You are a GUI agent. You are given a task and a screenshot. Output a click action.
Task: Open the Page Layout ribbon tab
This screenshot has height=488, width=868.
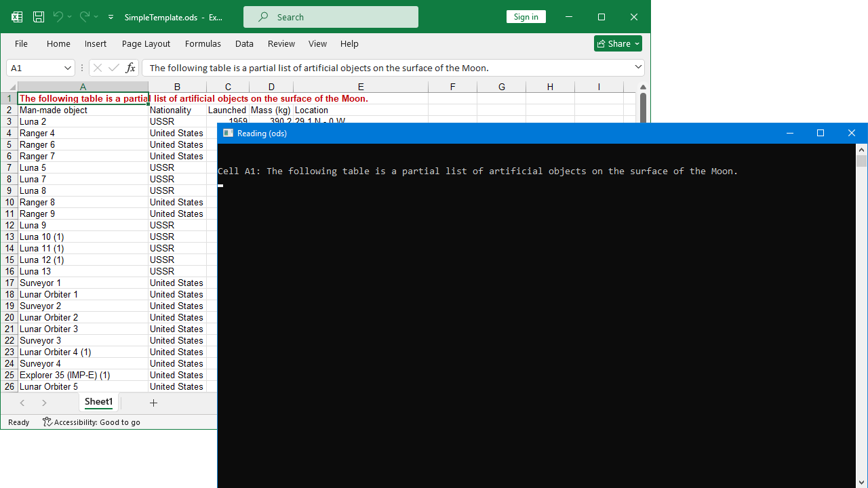coord(146,43)
